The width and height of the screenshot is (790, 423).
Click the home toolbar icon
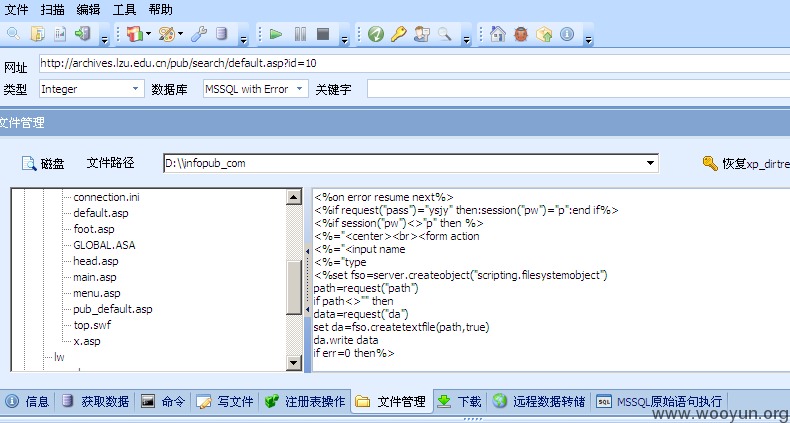pos(498,34)
